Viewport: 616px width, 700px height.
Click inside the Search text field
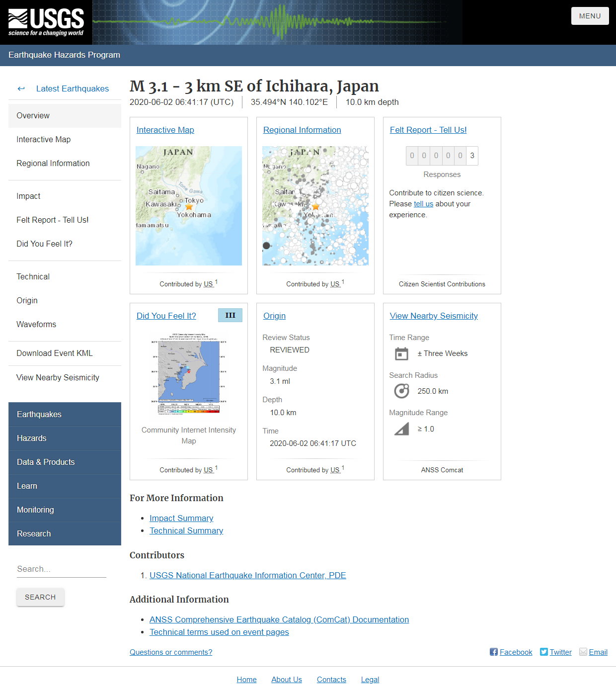point(61,569)
